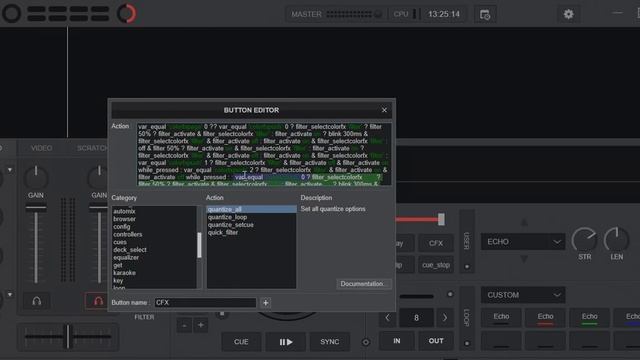Trigger the Echo pad with red underline
Screen dimensions: 640x360
545,318
